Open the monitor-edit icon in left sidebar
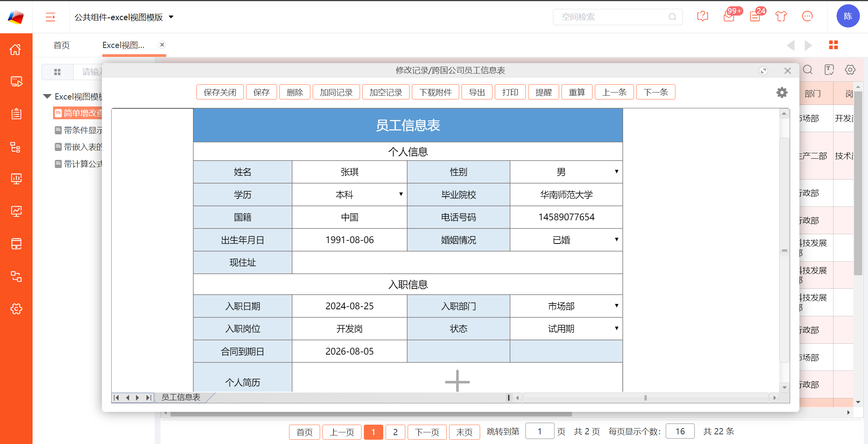The height and width of the screenshot is (444, 868). (x=16, y=82)
